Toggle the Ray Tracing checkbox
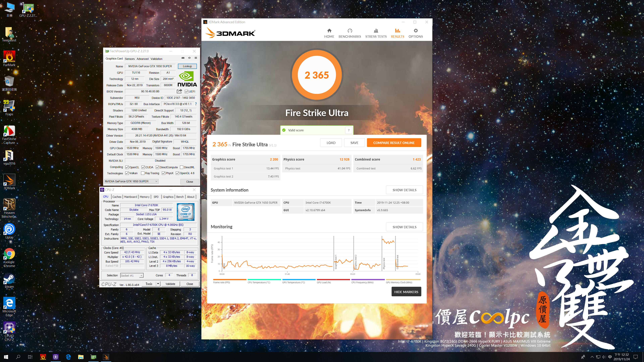The height and width of the screenshot is (362, 644). click(x=143, y=173)
